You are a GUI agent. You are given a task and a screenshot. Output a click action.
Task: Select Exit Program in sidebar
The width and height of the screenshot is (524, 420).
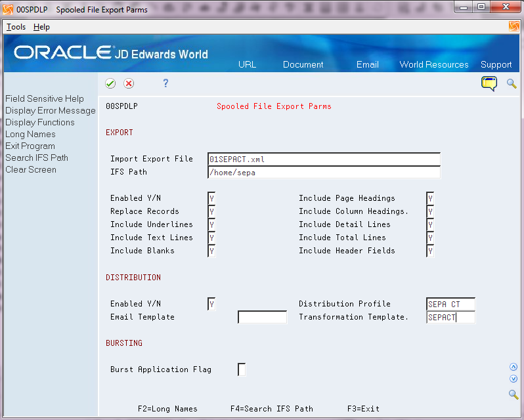point(30,146)
